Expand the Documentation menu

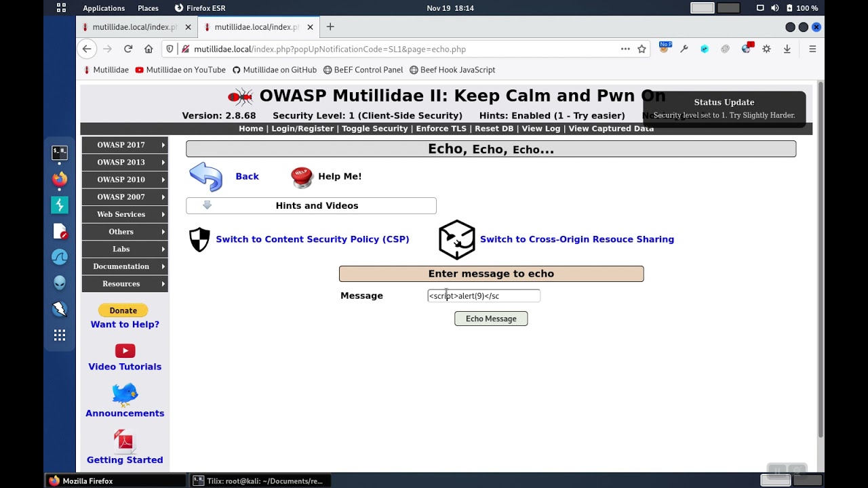point(125,266)
